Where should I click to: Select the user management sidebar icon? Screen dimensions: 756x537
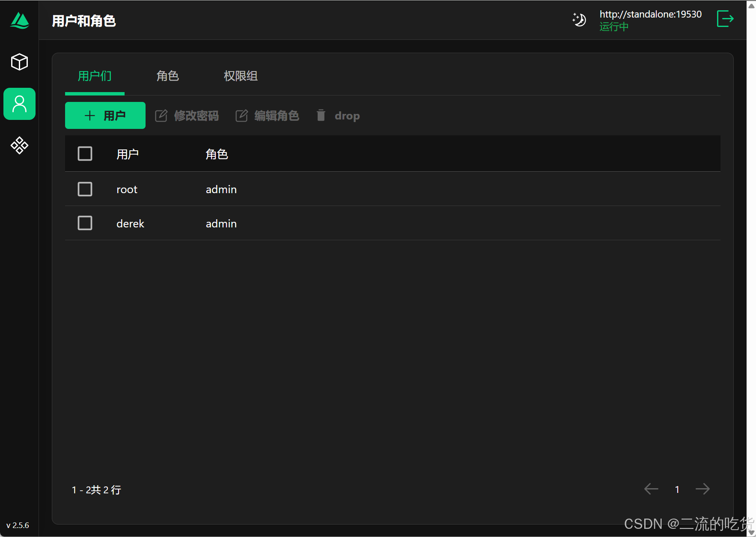click(x=19, y=104)
